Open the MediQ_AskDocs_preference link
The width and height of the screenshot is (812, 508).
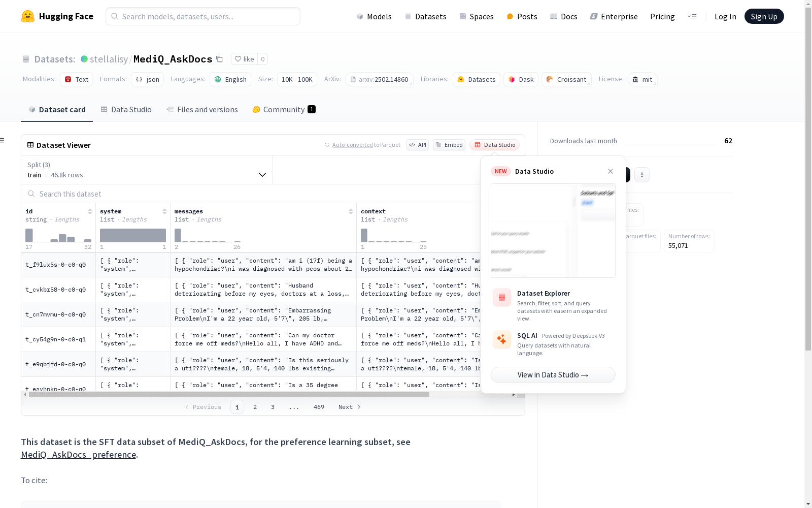(x=78, y=455)
